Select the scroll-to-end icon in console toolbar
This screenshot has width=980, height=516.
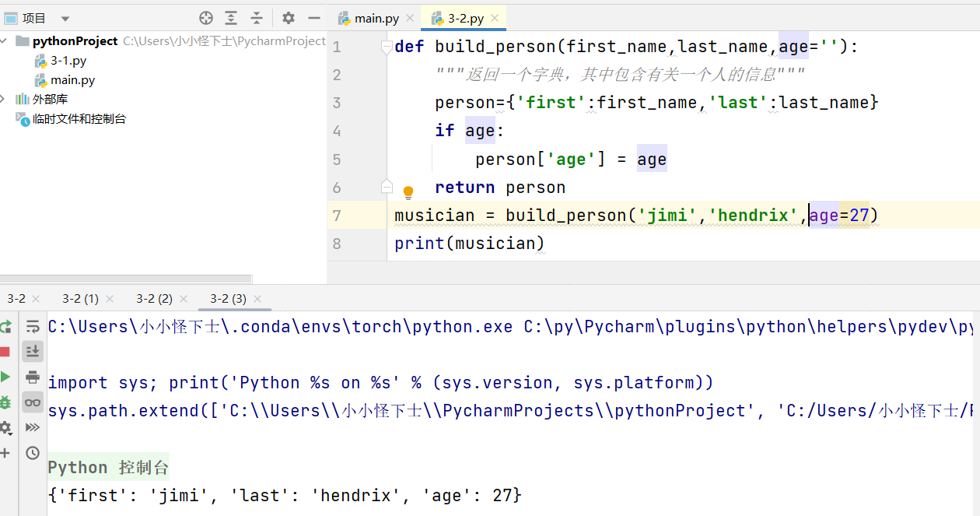[32, 351]
